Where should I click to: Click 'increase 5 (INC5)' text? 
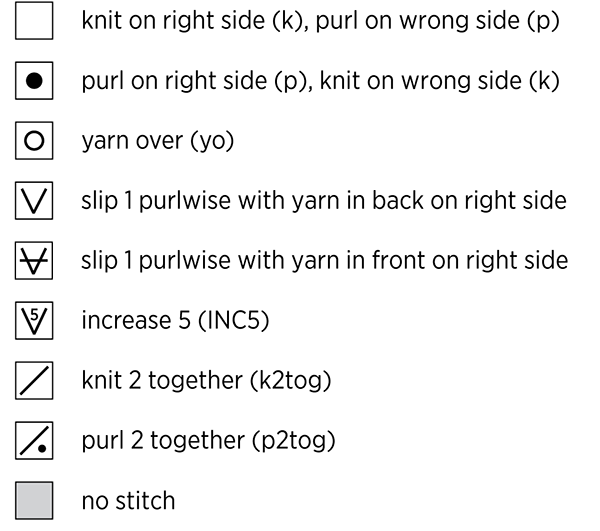point(175,321)
